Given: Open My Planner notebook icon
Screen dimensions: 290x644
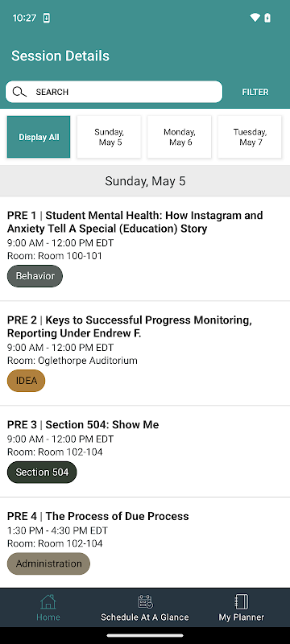Looking at the screenshot, I should (242, 601).
